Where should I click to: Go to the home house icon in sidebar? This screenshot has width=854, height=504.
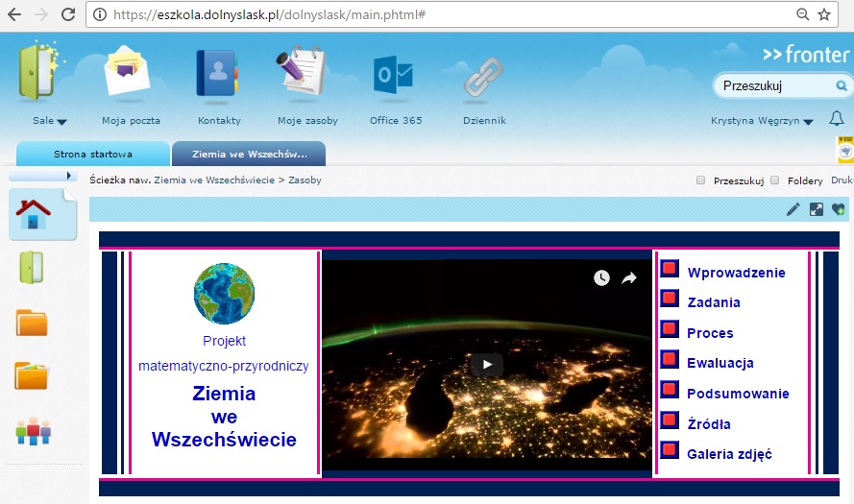click(x=36, y=212)
